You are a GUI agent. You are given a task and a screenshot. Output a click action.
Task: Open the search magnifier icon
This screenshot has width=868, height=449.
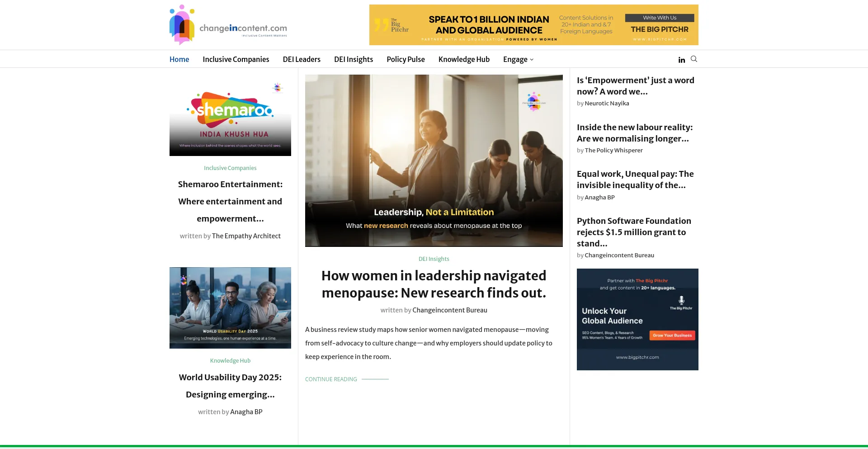(694, 59)
